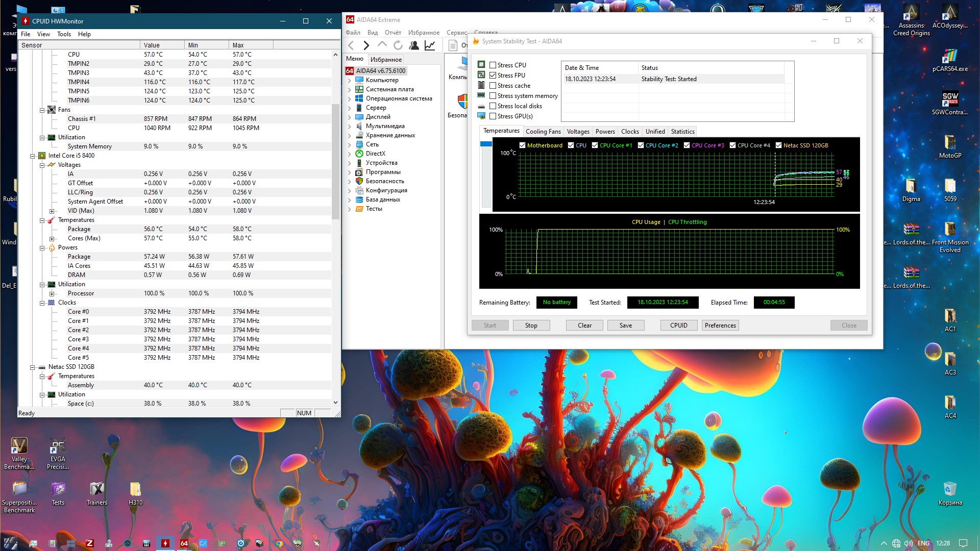Uncheck the Stress FPU checkbox

(x=493, y=76)
